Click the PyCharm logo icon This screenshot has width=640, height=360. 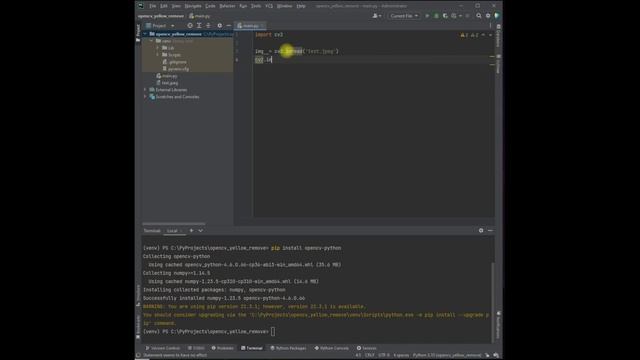[141, 6]
